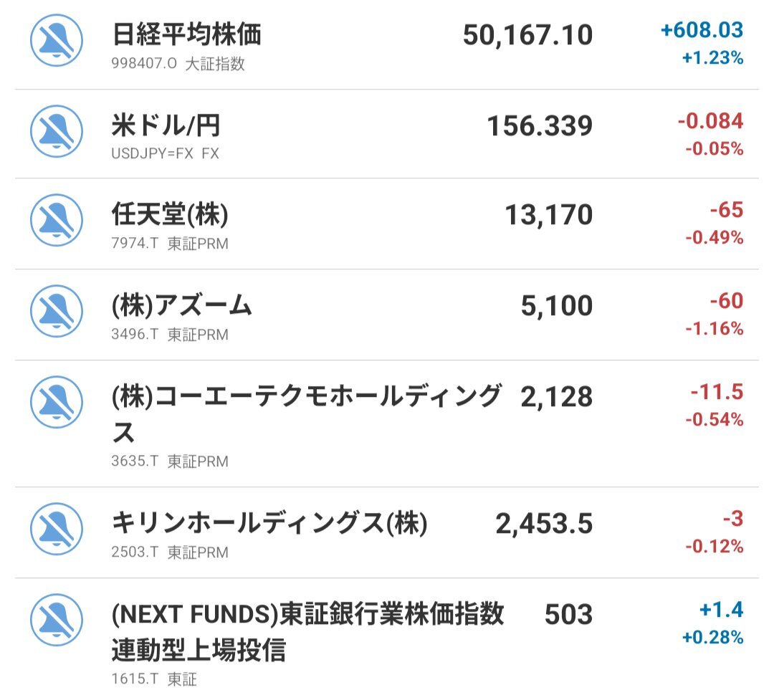Select the 任天堂(株) stock name
This screenshot has height=700, width=774.
coord(170,214)
